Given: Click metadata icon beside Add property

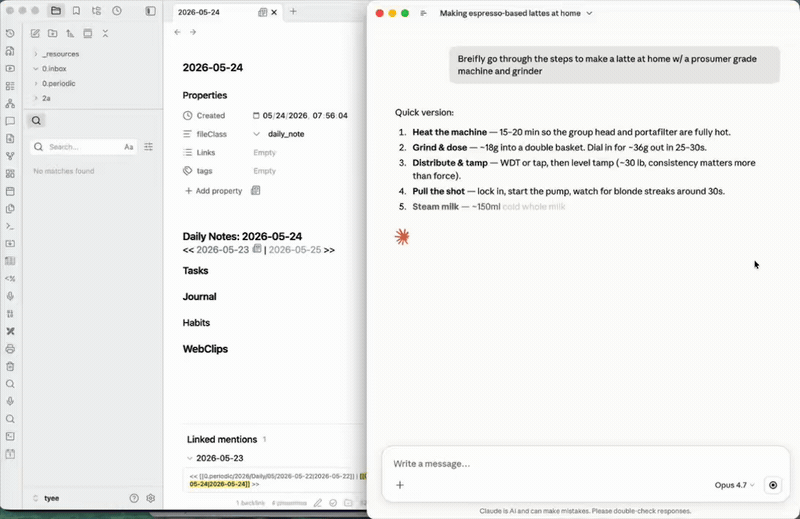Looking at the screenshot, I should (x=256, y=190).
